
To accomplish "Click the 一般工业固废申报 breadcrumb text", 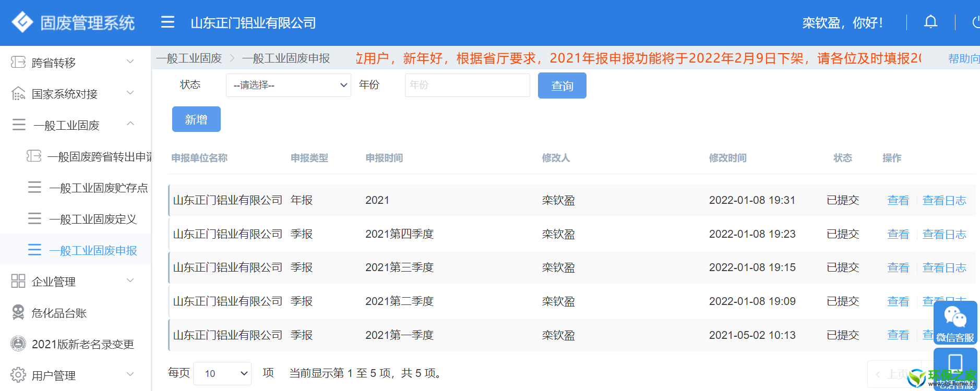I will click(x=286, y=58).
